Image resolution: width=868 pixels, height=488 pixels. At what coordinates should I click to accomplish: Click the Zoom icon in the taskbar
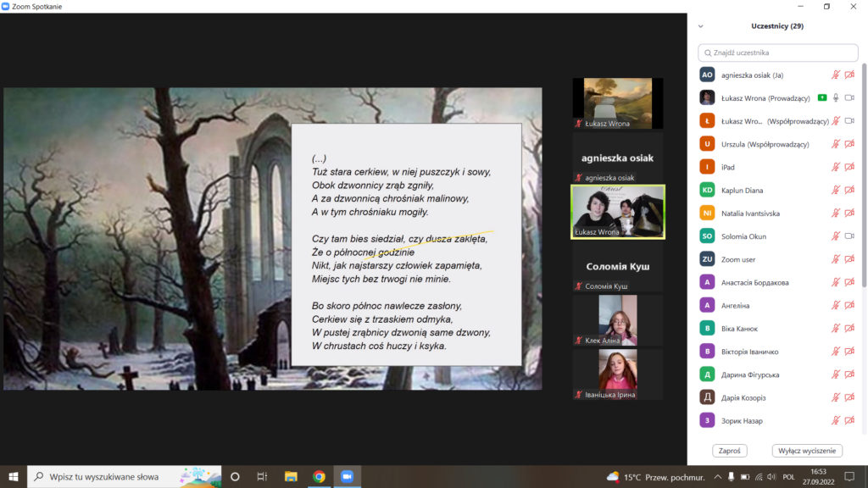[346, 476]
